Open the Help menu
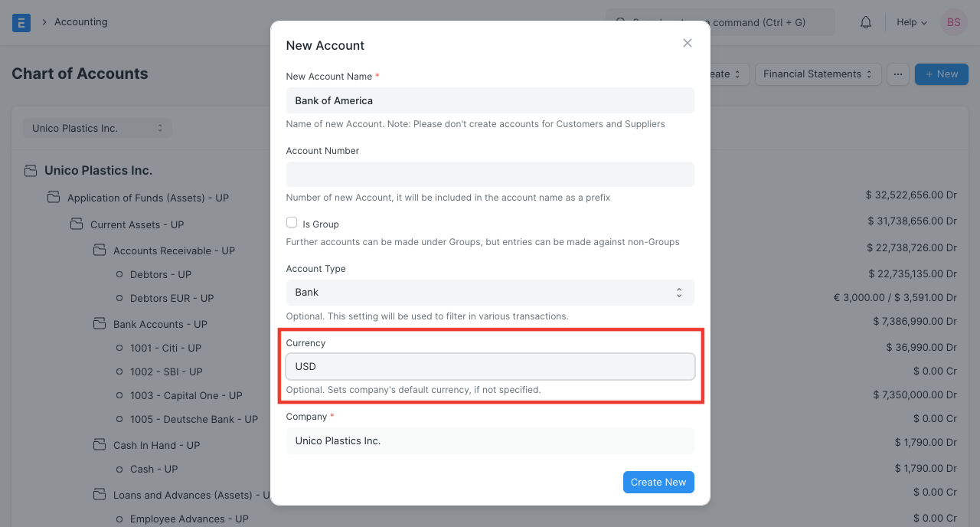This screenshot has height=527, width=980. point(910,22)
